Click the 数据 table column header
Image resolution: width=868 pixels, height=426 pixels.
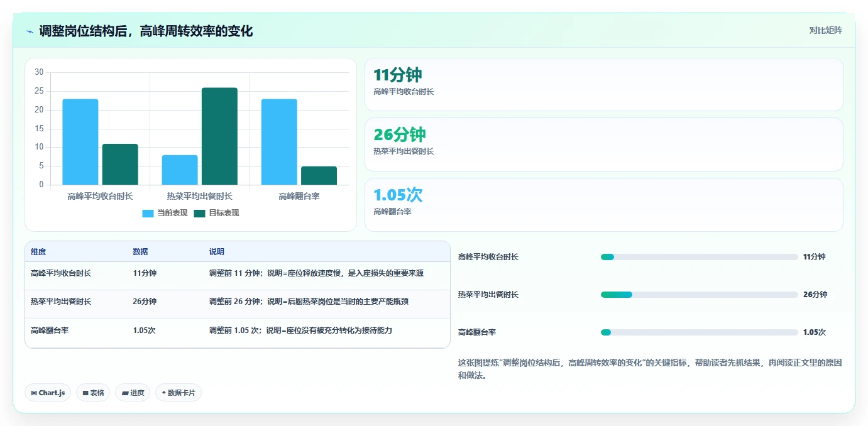141,252
